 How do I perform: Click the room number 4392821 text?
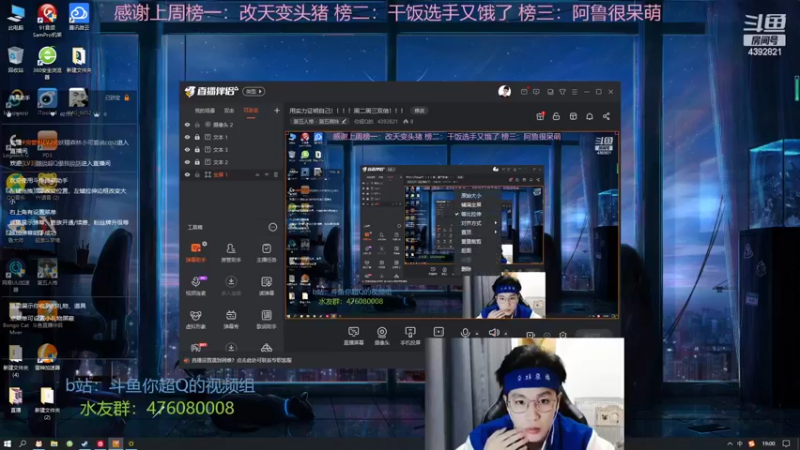pos(764,52)
